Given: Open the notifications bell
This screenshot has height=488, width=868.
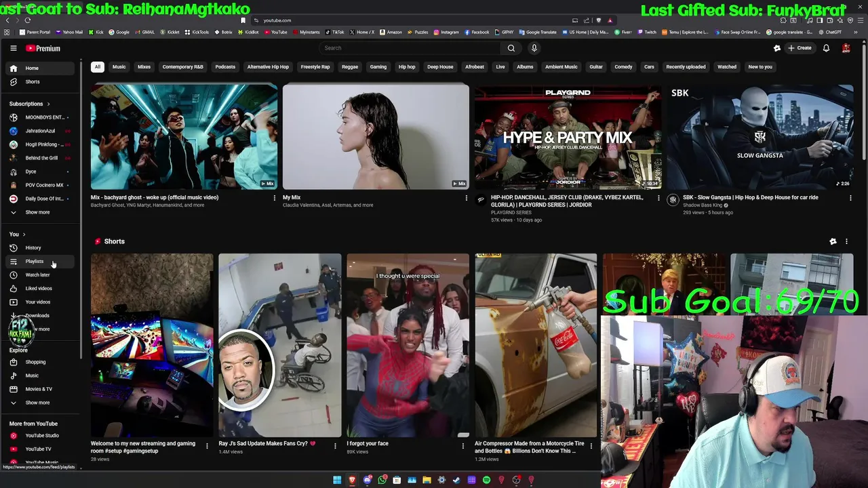Looking at the screenshot, I should point(826,48).
